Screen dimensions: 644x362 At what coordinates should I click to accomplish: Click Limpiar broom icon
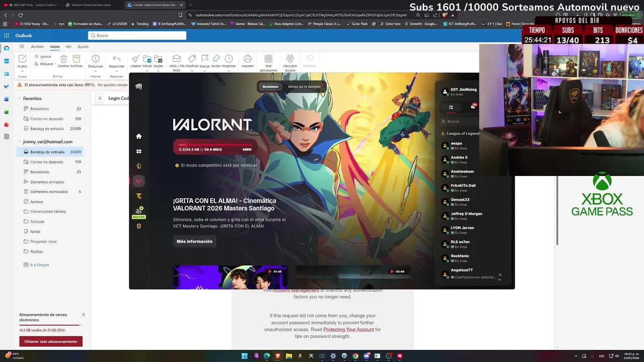tap(136, 59)
